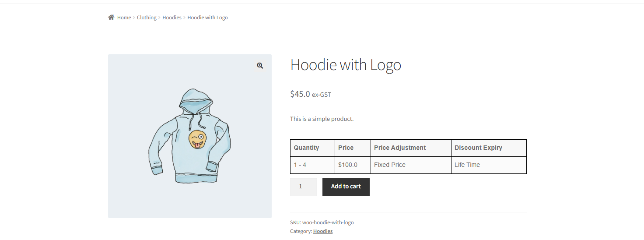Click the $100.0 tier price cell
Screen dimensions: 644x240
[x=348, y=165]
